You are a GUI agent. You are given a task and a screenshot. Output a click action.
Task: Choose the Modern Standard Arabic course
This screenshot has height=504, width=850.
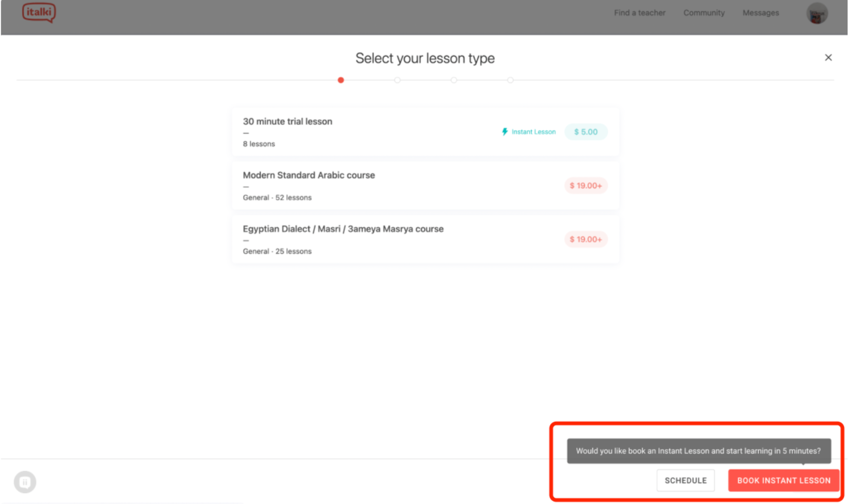click(x=425, y=186)
